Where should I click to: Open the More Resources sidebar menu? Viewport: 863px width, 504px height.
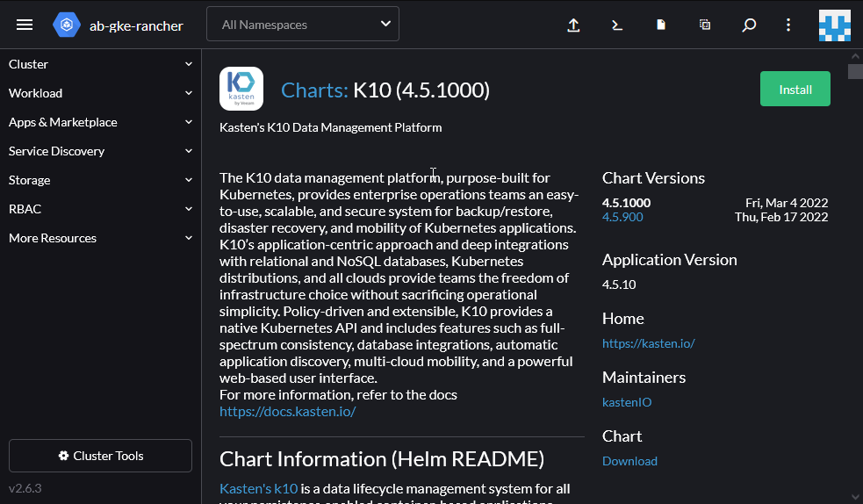(100, 238)
